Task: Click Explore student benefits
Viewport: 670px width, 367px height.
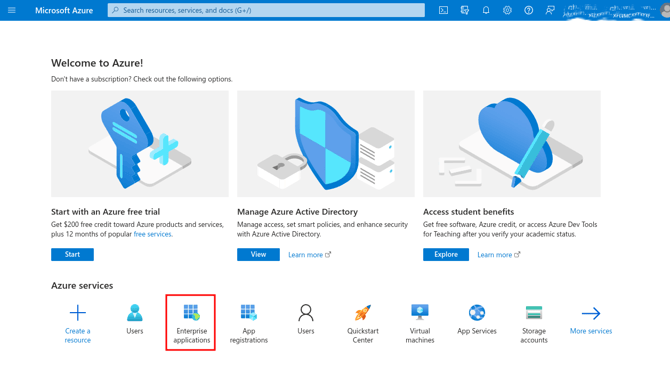Action: pyautogui.click(x=446, y=254)
